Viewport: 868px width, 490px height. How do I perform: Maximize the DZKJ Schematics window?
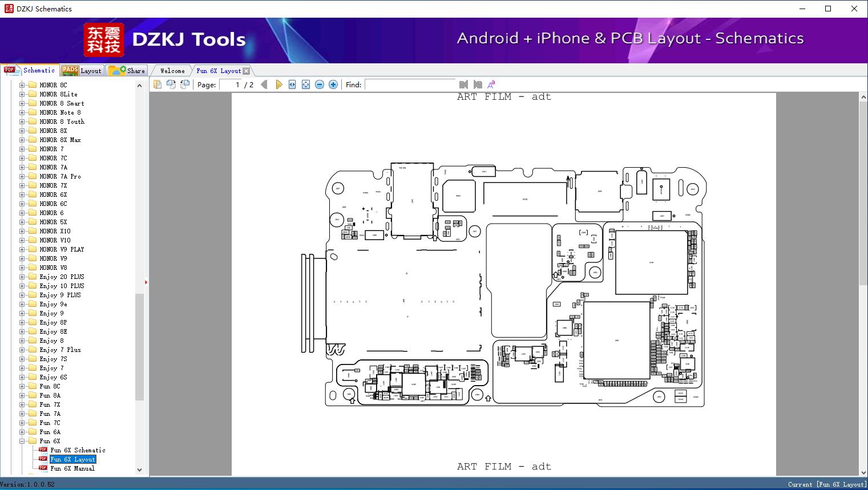pyautogui.click(x=828, y=9)
